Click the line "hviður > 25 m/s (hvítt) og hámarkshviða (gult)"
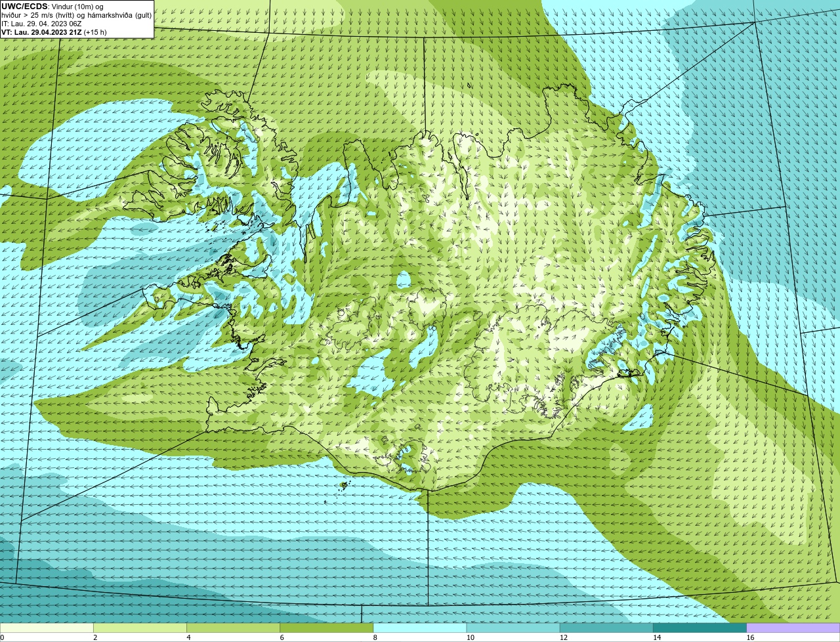Screen dimensions: 840x642 [76, 15]
